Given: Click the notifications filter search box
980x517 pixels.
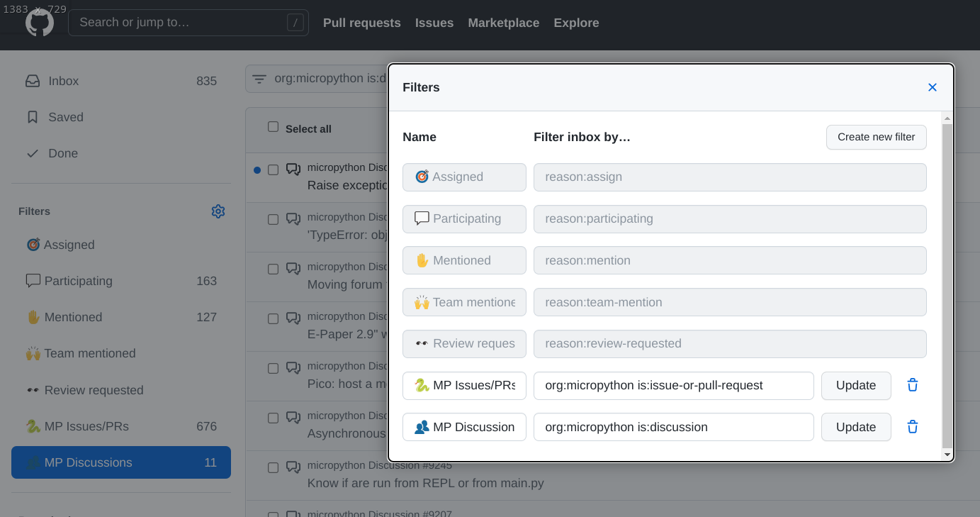Looking at the screenshot, I should click(316, 79).
